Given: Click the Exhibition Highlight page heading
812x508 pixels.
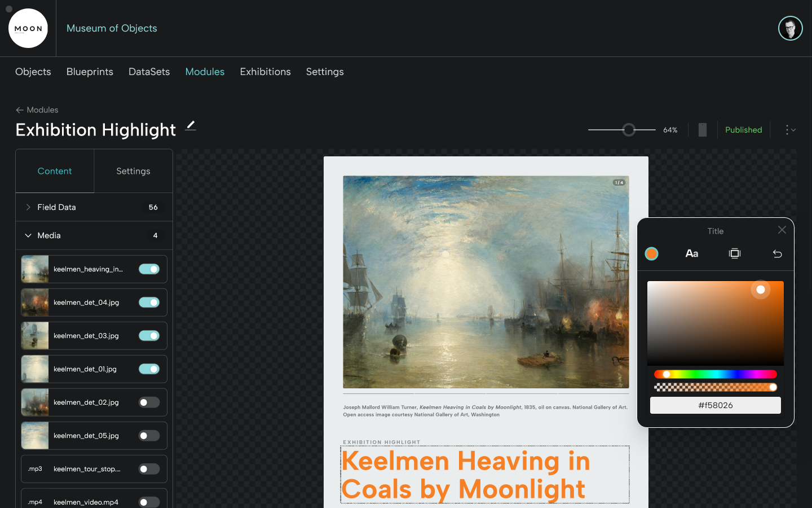Looking at the screenshot, I should tap(96, 130).
